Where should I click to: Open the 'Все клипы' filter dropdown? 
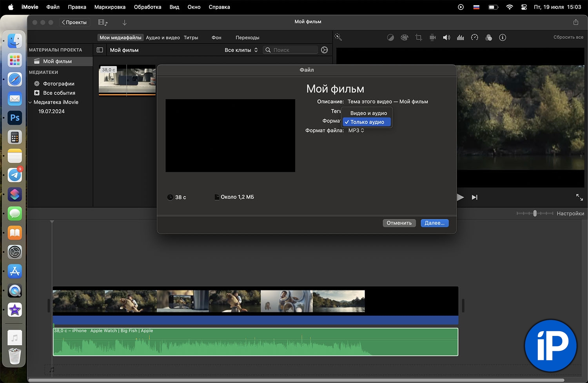[x=241, y=50]
